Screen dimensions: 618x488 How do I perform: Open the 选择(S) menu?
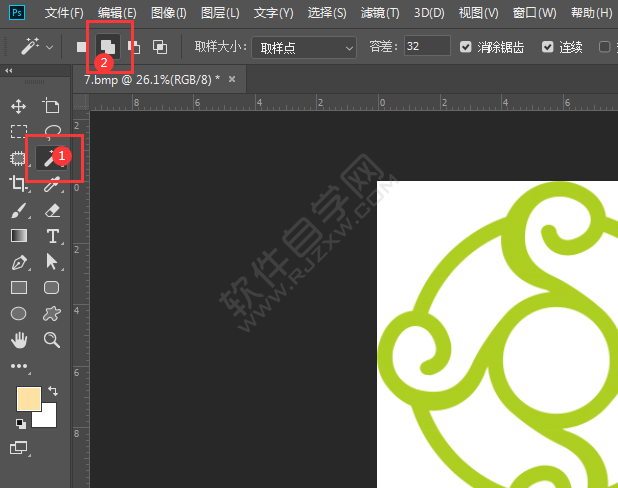(327, 13)
